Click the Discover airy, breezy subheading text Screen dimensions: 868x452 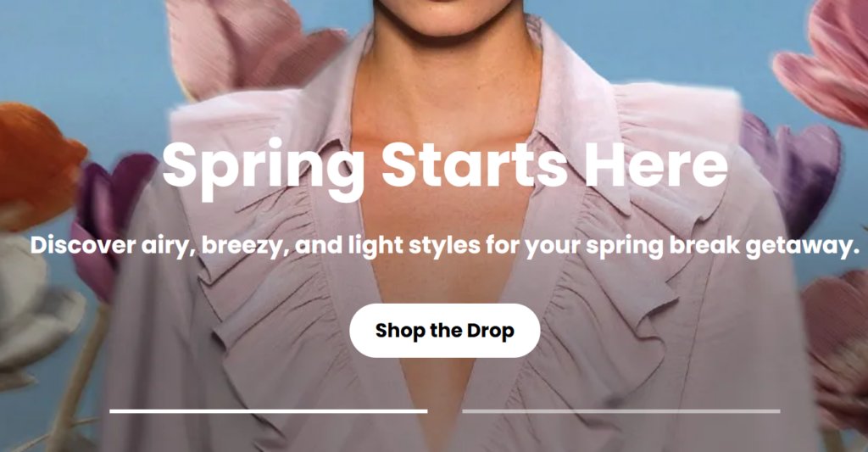(444, 245)
